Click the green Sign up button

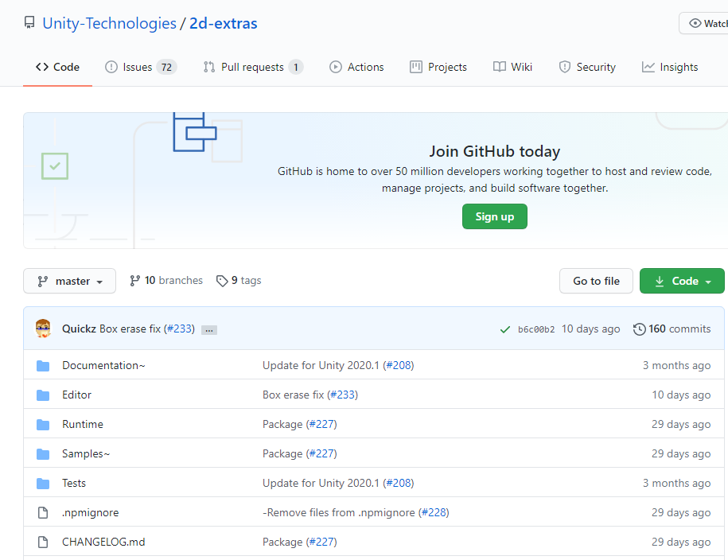[x=494, y=216]
